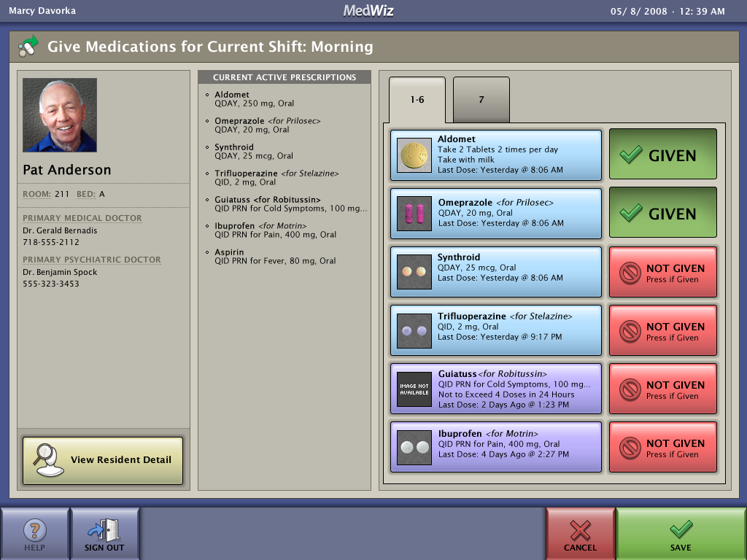Viewport: 747px width, 560px height.
Task: Toggle Aldomet's GIVEN status
Action: pyautogui.click(x=662, y=154)
